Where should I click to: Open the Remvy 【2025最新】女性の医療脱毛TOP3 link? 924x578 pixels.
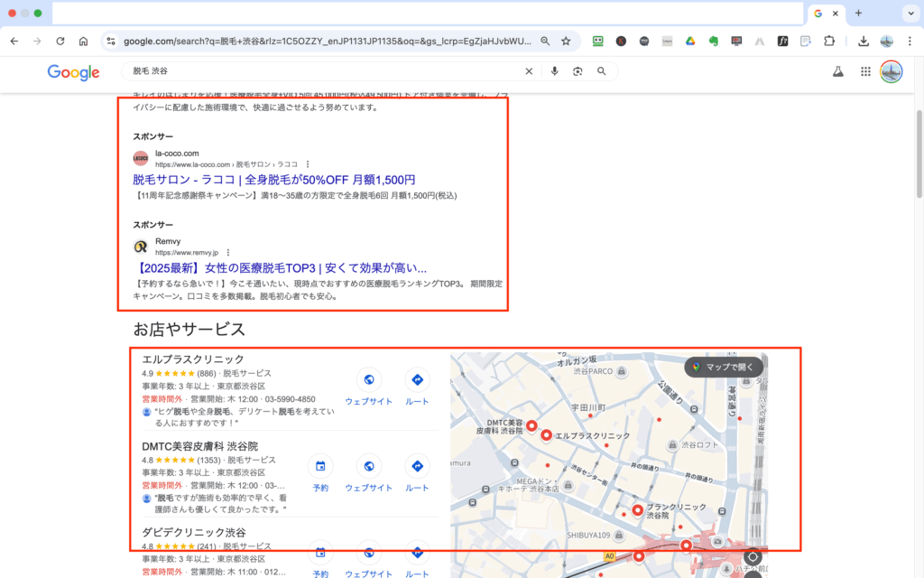[280, 268]
